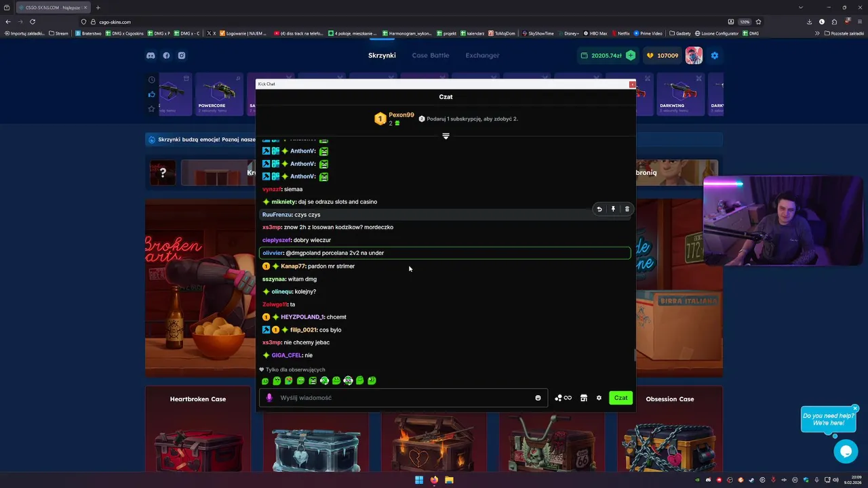
Task: Open the live support chat bubble
Action: click(x=846, y=451)
